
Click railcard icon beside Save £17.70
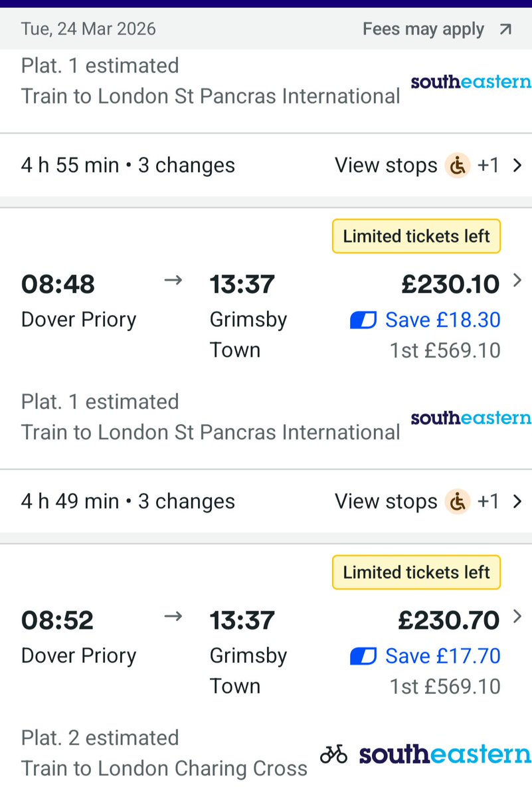click(x=363, y=657)
